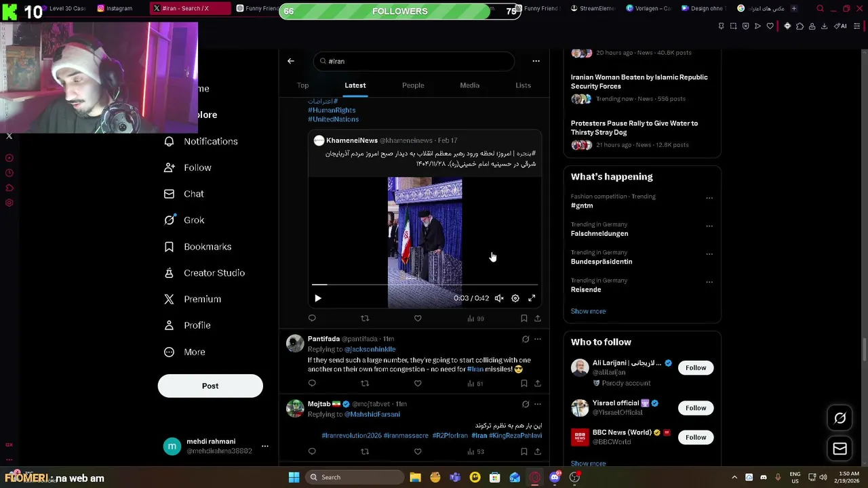Open 'Iranian Woman Beaten' news story
This screenshot has width=868, height=488.
(639, 81)
